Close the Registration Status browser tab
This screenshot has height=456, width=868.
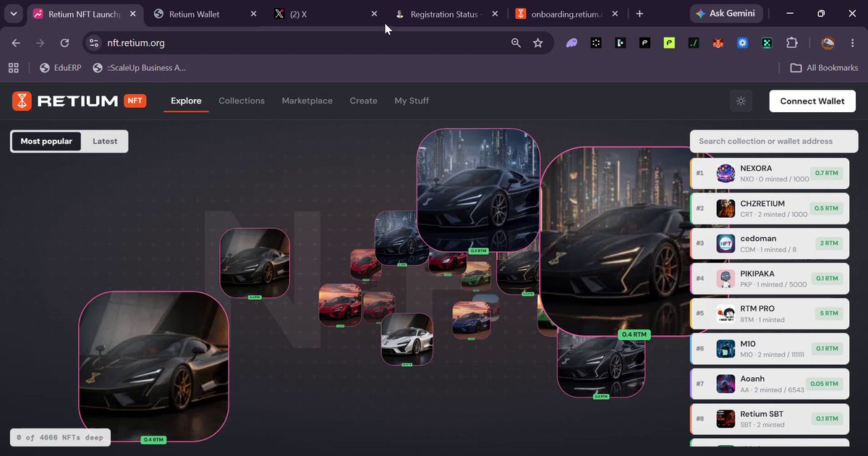[495, 14]
